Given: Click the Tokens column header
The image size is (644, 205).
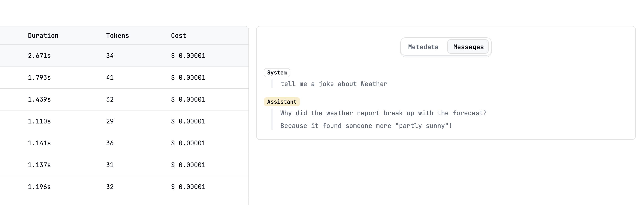Looking at the screenshot, I should (117, 36).
